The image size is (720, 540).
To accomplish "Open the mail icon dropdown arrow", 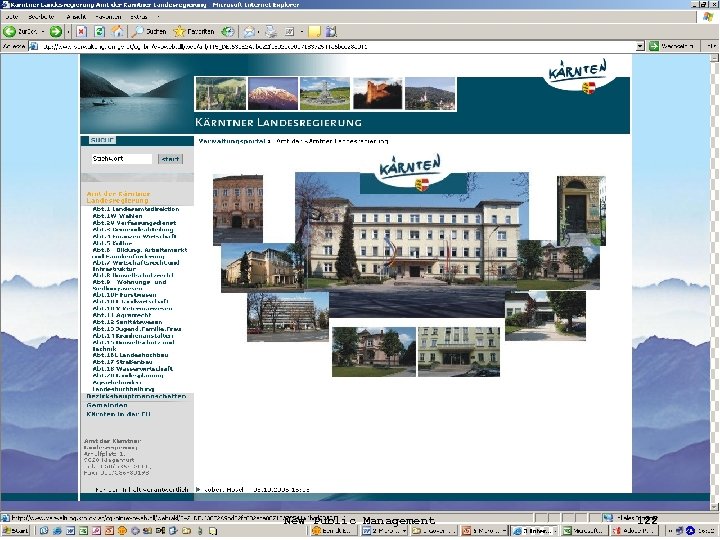I will 259,32.
